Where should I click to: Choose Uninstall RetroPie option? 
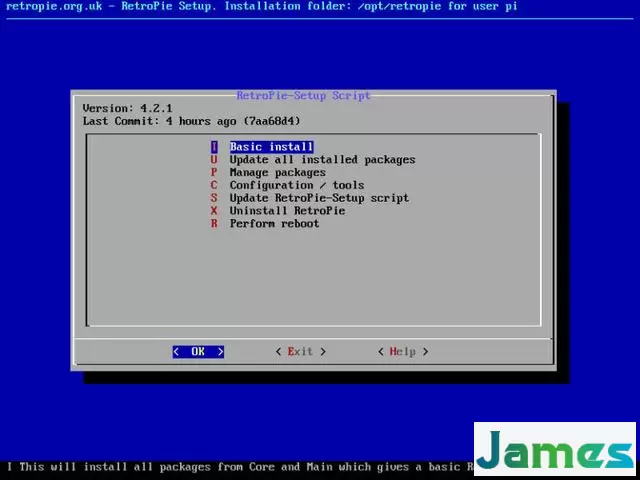pos(278,211)
